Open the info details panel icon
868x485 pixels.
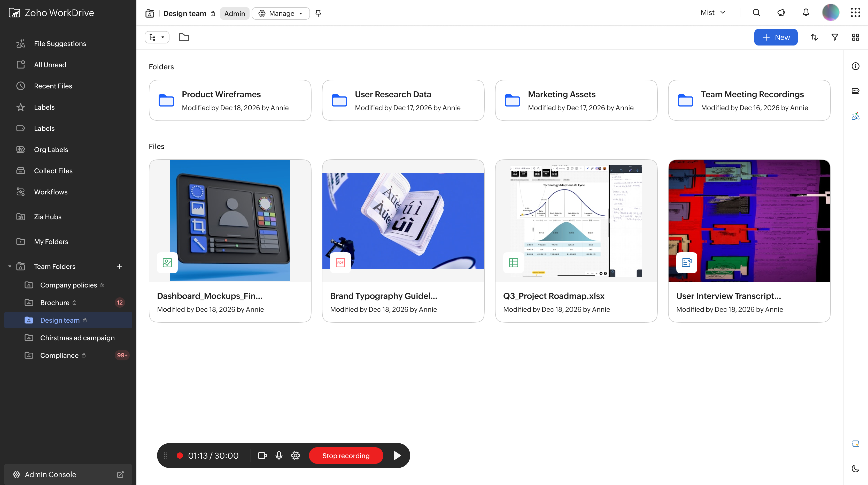pyautogui.click(x=855, y=66)
